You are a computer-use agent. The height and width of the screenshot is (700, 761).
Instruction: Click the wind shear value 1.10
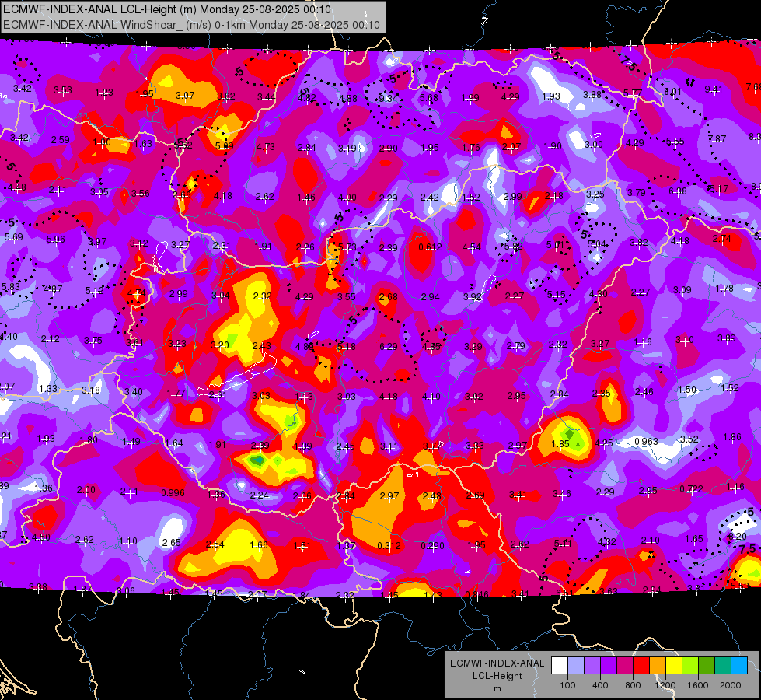(x=128, y=541)
